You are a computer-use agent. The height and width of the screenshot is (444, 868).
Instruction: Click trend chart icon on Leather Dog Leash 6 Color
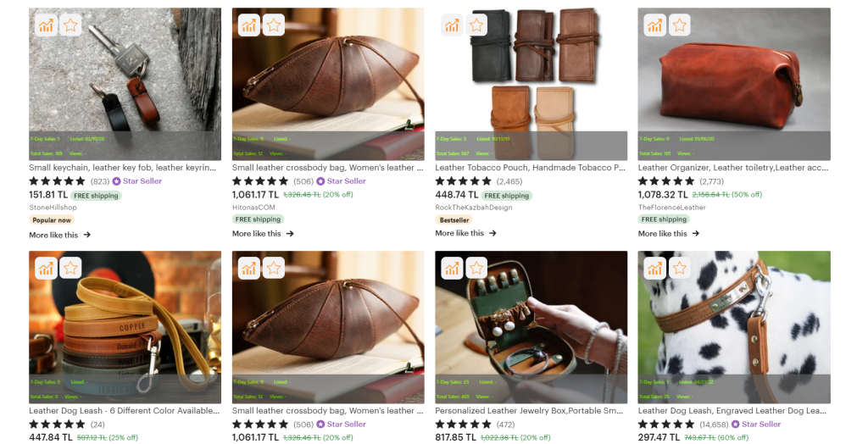(46, 268)
